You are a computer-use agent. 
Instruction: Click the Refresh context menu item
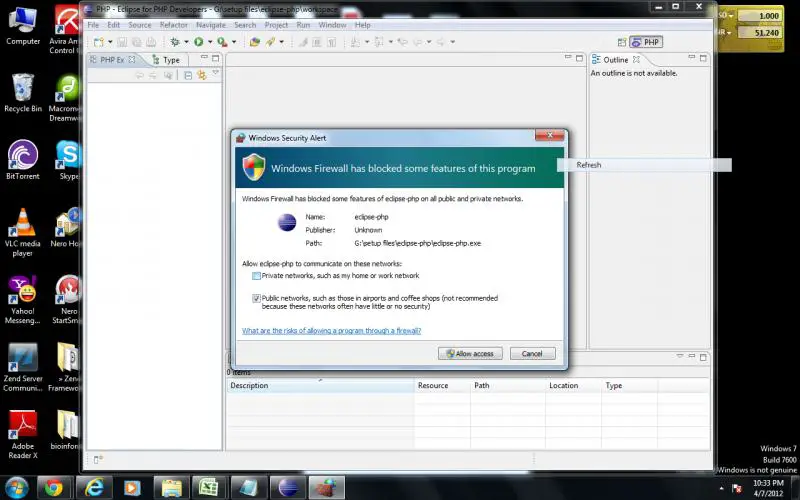[644, 165]
